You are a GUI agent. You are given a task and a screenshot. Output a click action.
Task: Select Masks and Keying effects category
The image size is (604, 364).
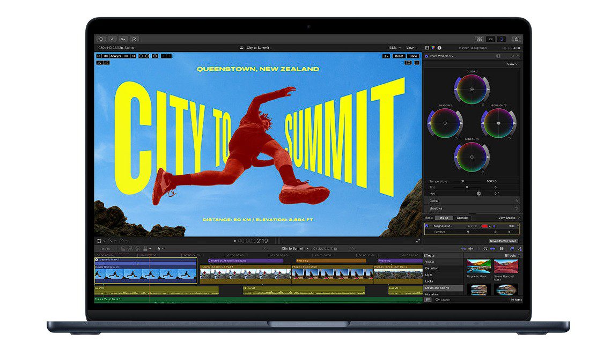(x=438, y=288)
